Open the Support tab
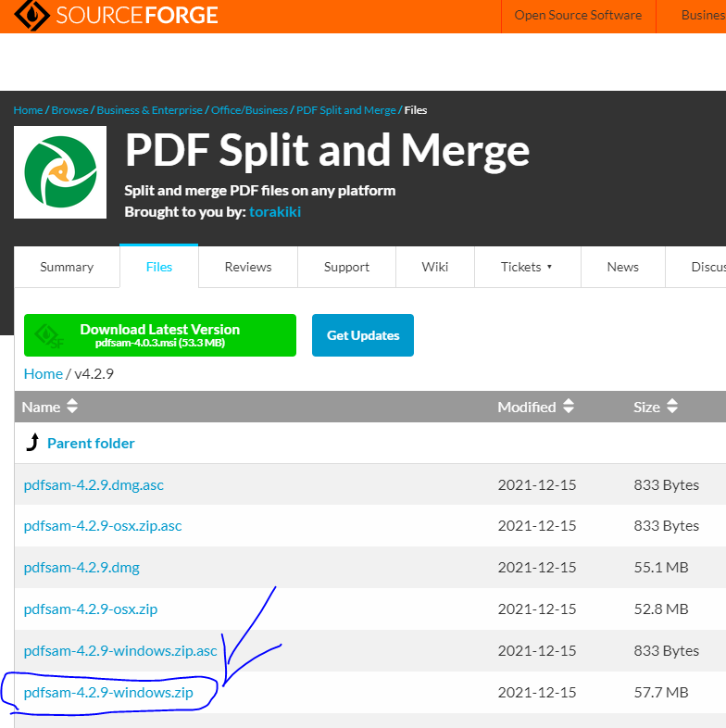 coord(346,267)
